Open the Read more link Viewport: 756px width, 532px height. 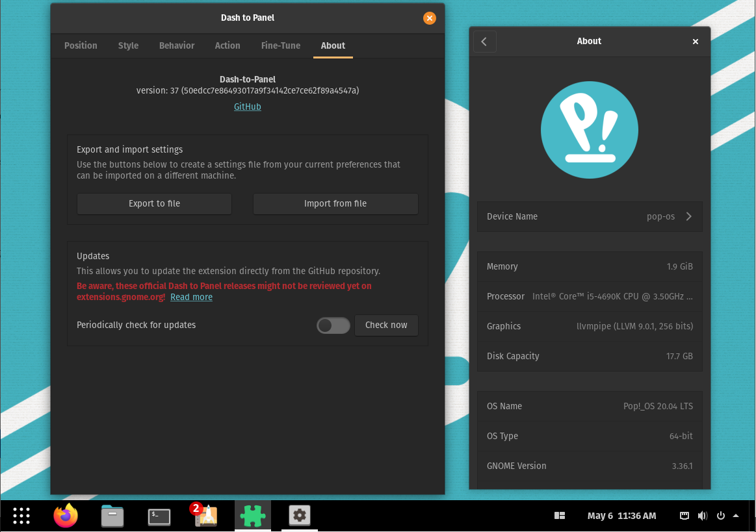(x=191, y=297)
